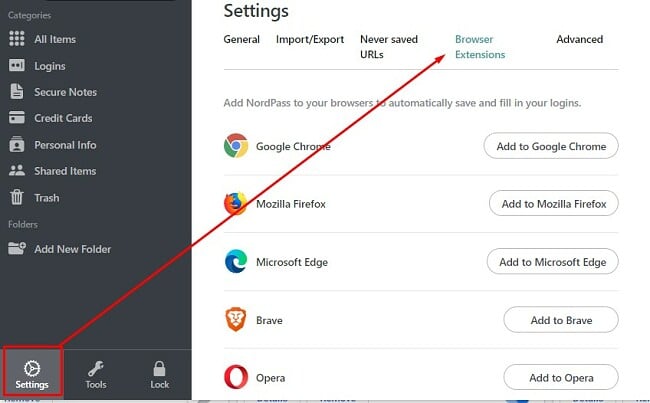
Task: Click Add to Google Chrome button
Action: 551,146
